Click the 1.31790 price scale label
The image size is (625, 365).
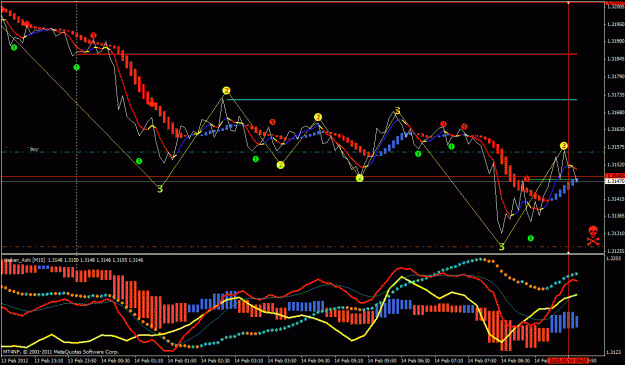click(x=615, y=77)
